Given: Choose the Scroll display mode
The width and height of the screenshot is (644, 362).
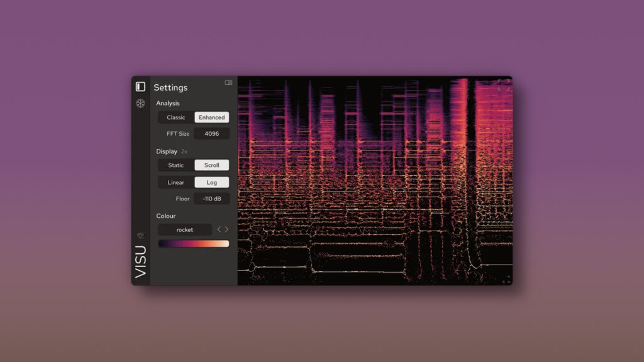Looking at the screenshot, I should (212, 165).
